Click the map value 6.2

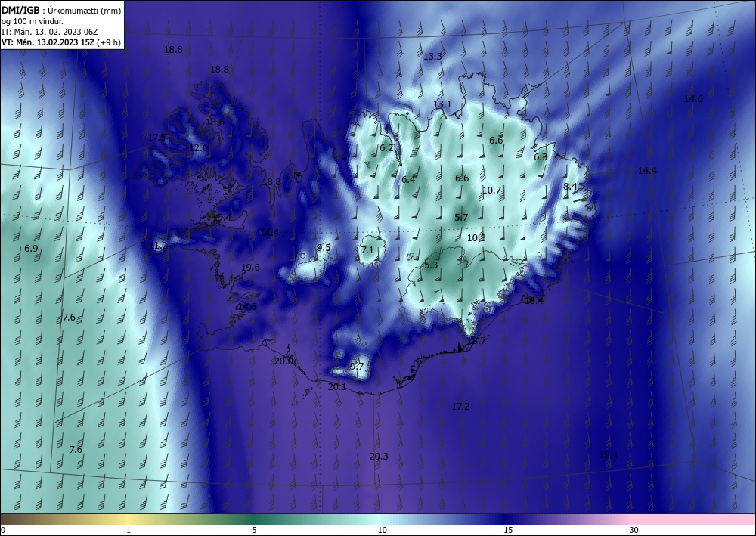(386, 148)
